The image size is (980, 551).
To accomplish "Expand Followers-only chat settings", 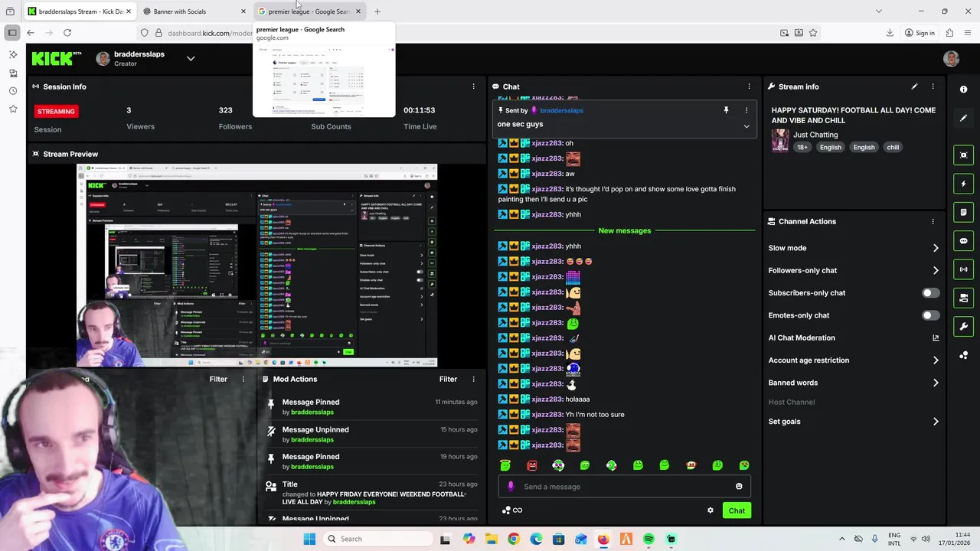I will [x=935, y=270].
